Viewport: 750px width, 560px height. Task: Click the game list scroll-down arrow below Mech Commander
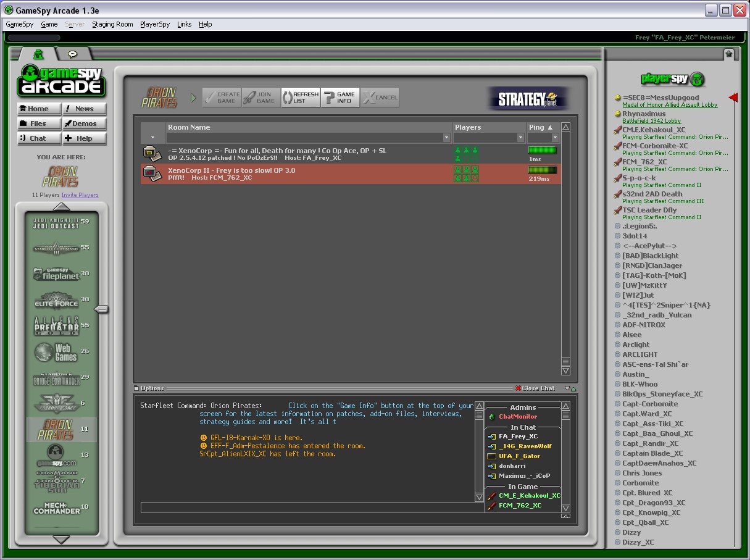tap(61, 540)
